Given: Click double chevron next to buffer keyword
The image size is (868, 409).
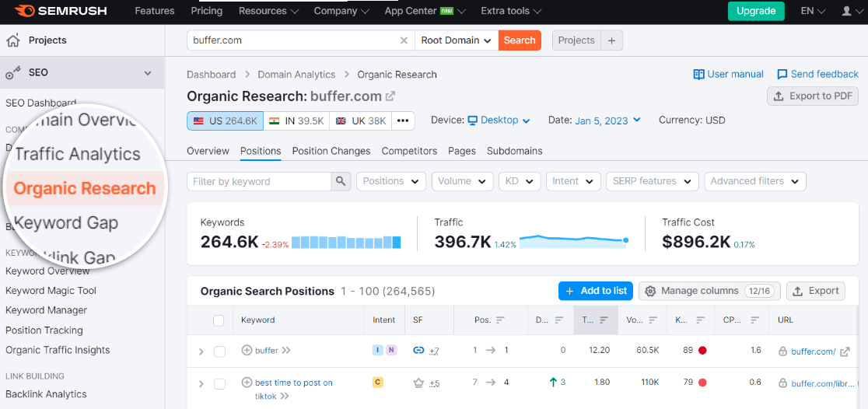Looking at the screenshot, I should click(x=286, y=351).
